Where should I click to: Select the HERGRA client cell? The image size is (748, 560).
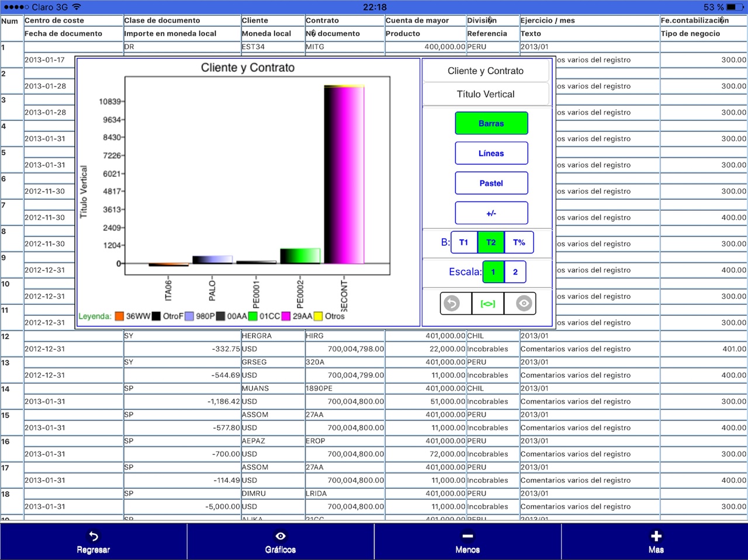(x=273, y=336)
